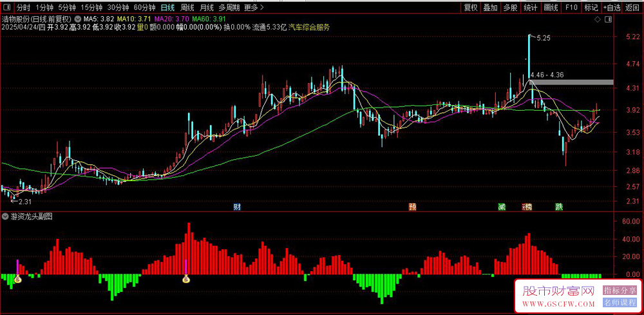Click the 财 event marker

click(x=236, y=207)
